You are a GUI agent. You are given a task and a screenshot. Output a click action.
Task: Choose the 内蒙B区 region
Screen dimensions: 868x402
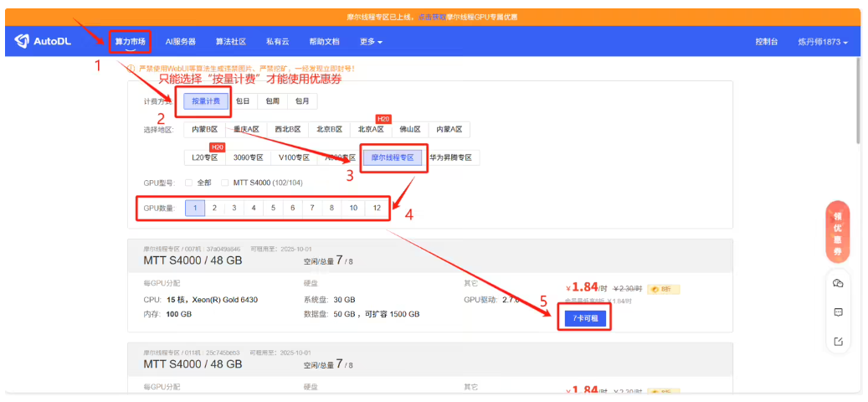coord(205,130)
